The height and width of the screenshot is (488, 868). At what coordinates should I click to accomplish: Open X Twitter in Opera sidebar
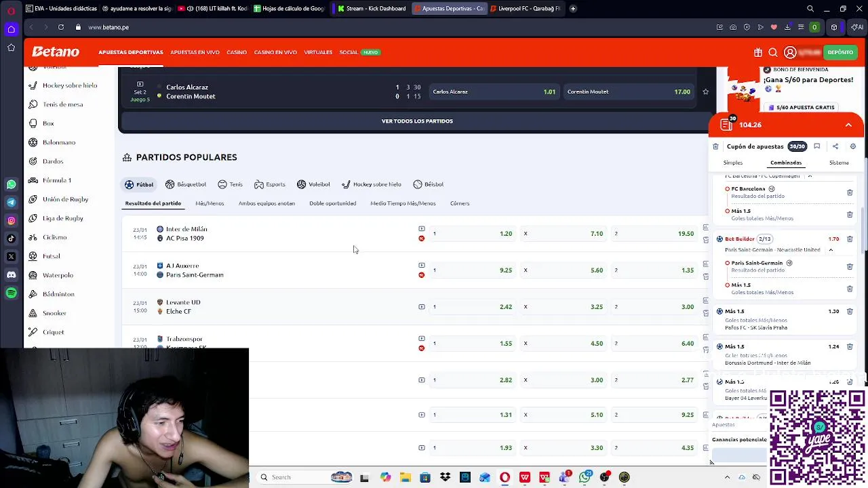pyautogui.click(x=12, y=257)
